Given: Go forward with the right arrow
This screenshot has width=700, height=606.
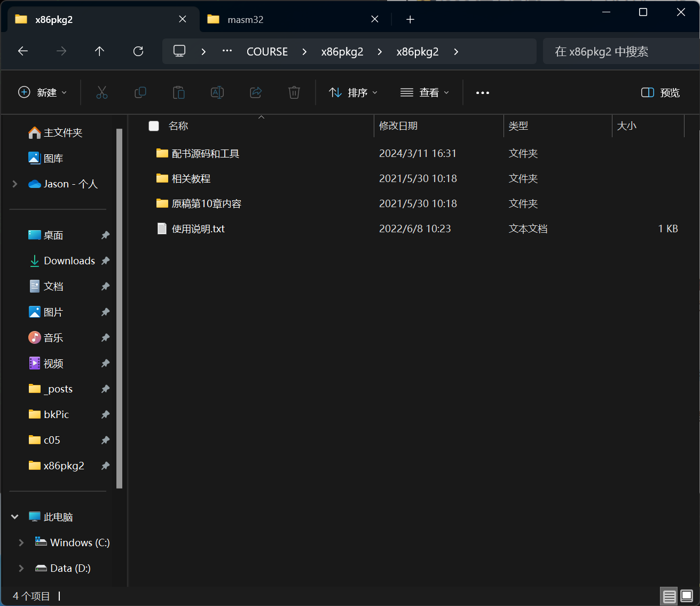Looking at the screenshot, I should [61, 51].
